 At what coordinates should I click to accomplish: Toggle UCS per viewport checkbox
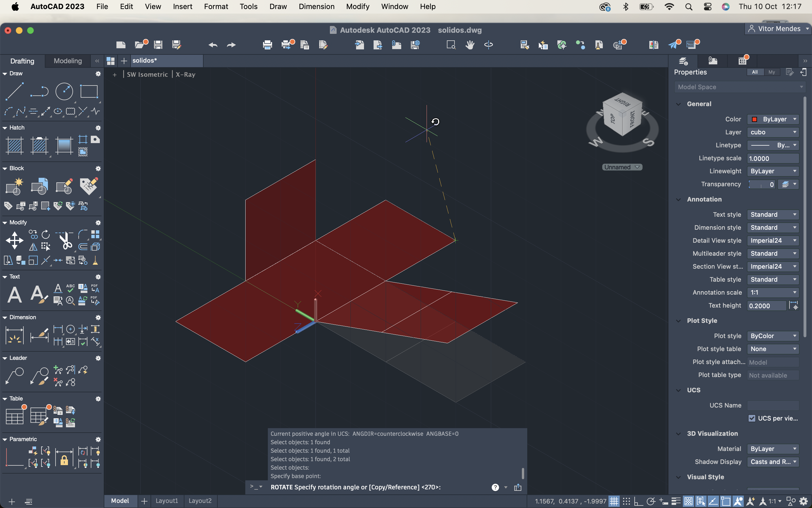[752, 418]
